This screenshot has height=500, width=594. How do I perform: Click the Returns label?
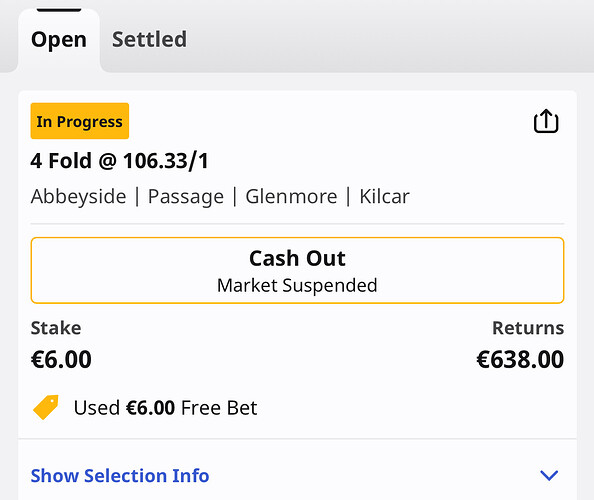click(x=528, y=328)
